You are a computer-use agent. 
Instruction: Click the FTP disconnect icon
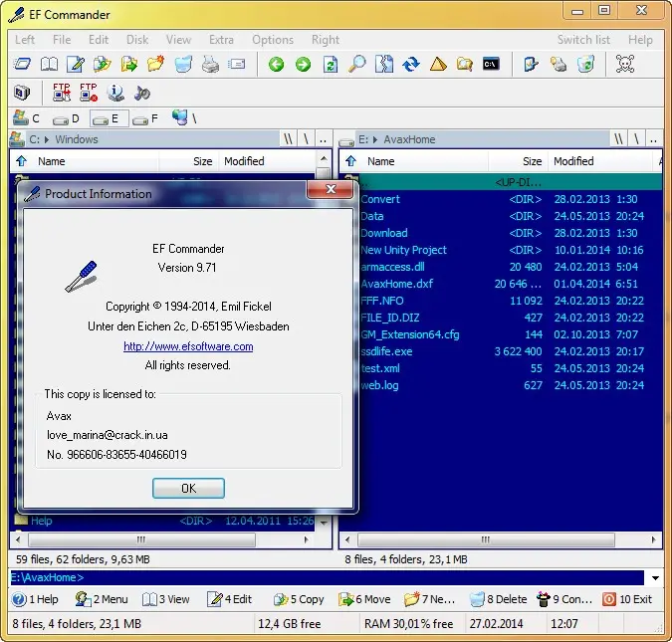tap(89, 93)
